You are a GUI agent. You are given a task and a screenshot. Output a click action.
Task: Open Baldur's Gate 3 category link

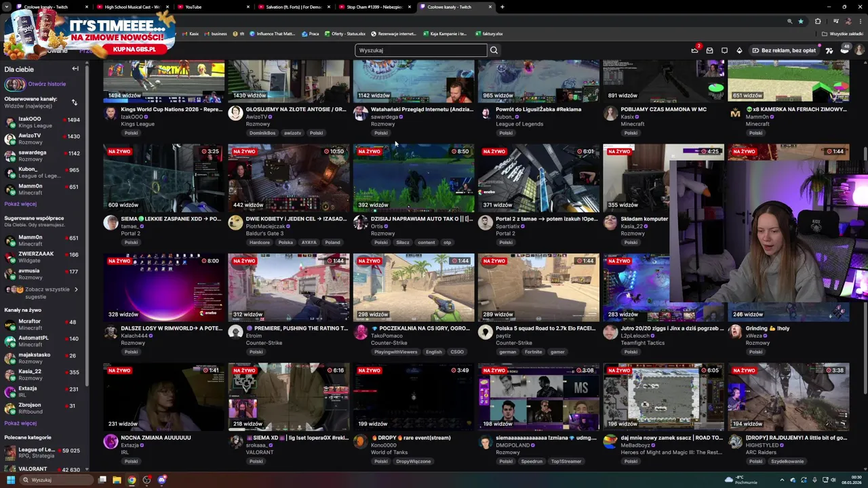[x=264, y=233]
